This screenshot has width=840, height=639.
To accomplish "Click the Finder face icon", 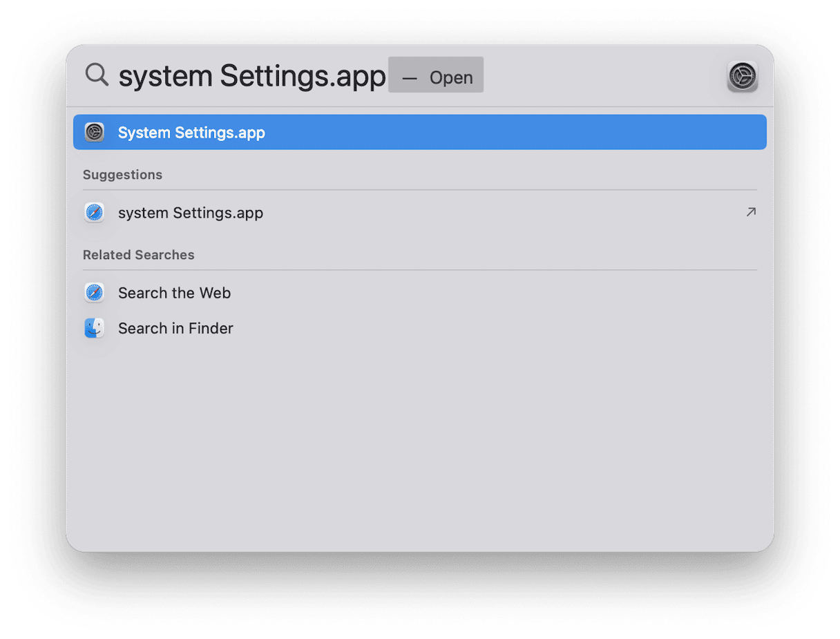I will pos(95,328).
